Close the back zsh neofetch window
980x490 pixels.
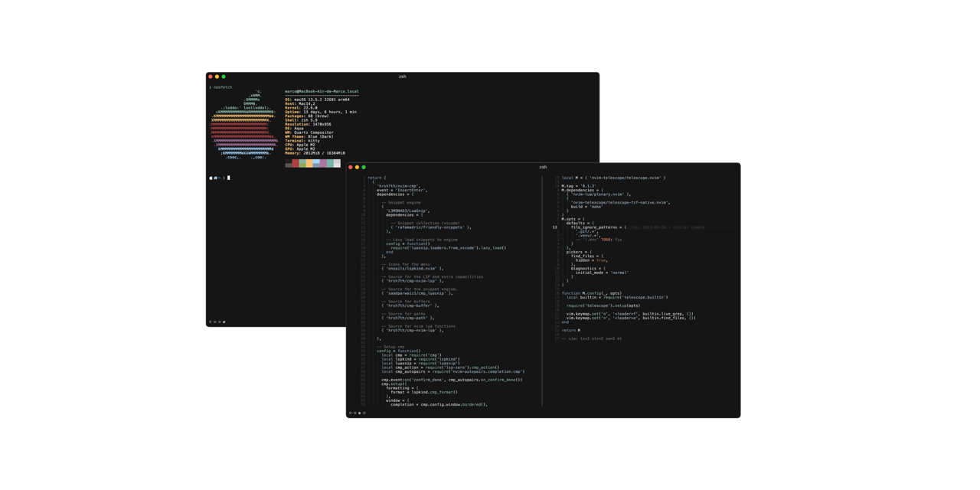coord(211,77)
